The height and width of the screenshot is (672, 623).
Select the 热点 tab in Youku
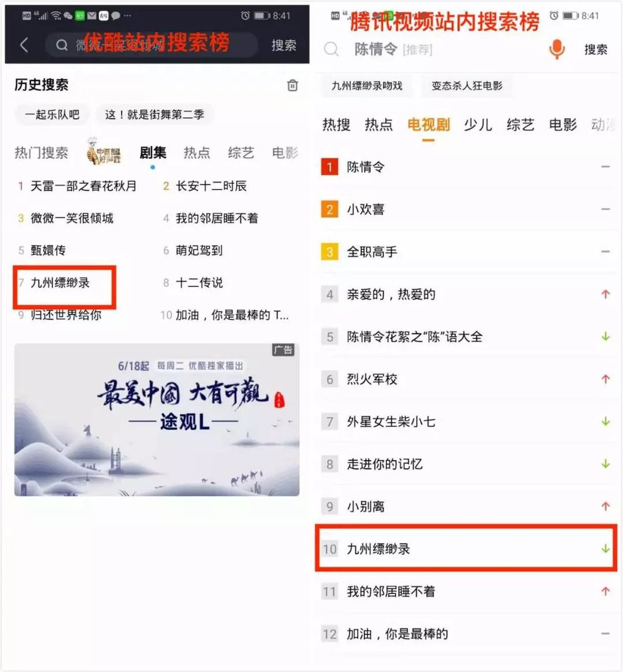tap(197, 153)
